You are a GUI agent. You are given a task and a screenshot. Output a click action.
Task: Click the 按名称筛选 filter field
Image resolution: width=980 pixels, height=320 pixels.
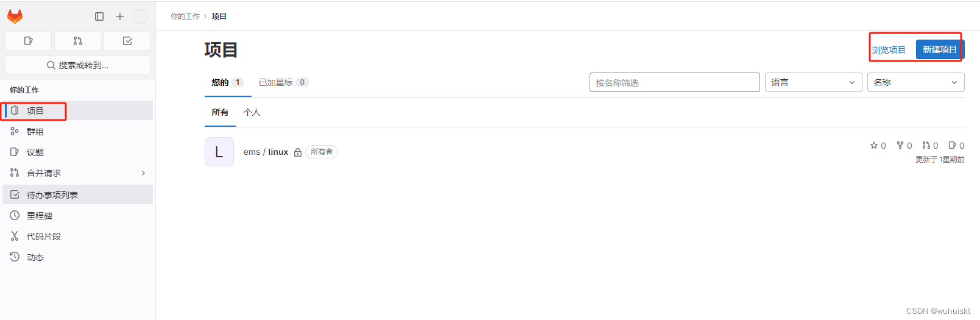(x=674, y=82)
